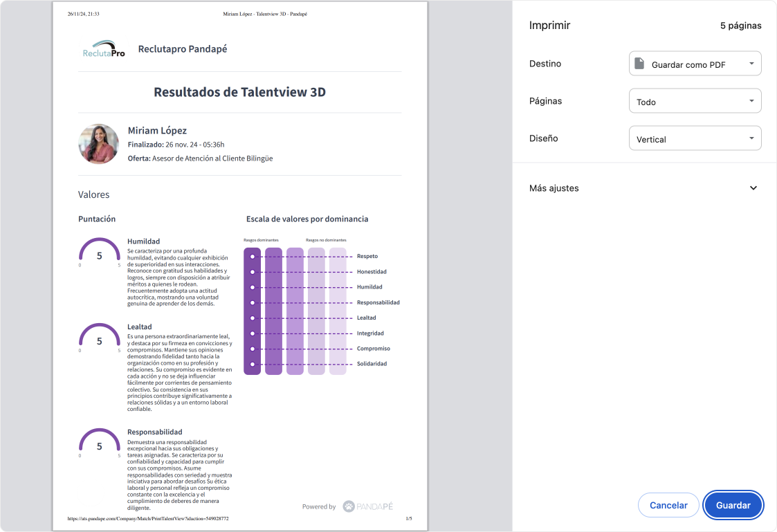777x532 pixels.
Task: Click the Valores section heading
Action: pyautogui.click(x=93, y=195)
